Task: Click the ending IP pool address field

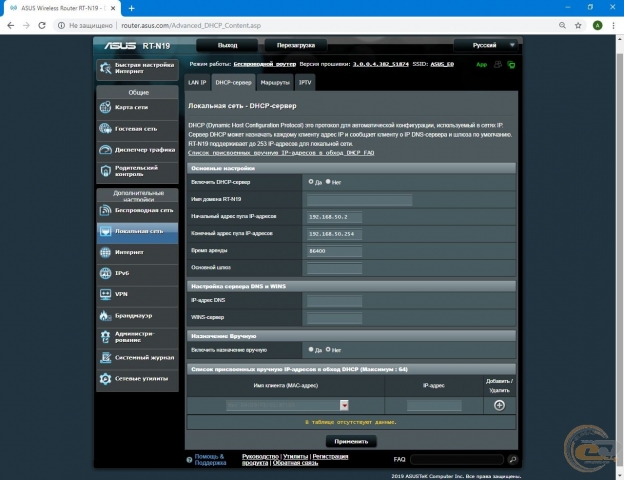Action: [334, 234]
